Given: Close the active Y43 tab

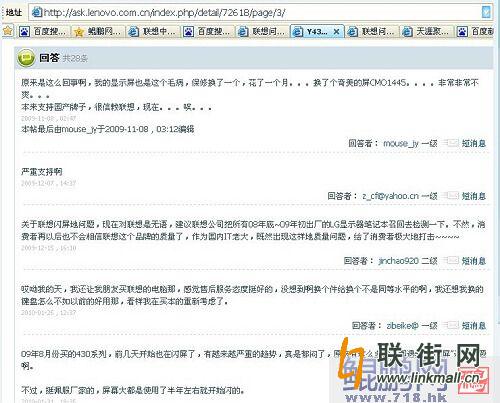Looking at the screenshot, I should [336, 32].
